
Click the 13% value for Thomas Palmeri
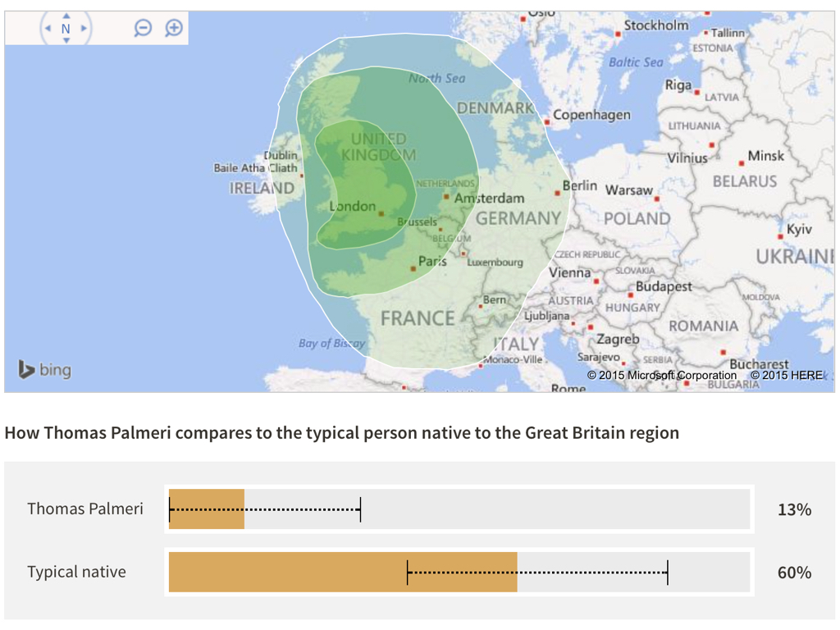click(794, 509)
